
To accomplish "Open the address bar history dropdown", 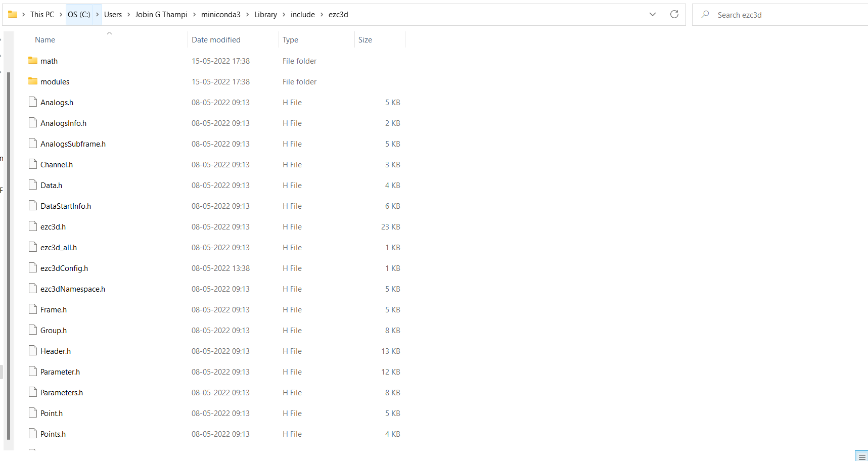I will [x=652, y=14].
